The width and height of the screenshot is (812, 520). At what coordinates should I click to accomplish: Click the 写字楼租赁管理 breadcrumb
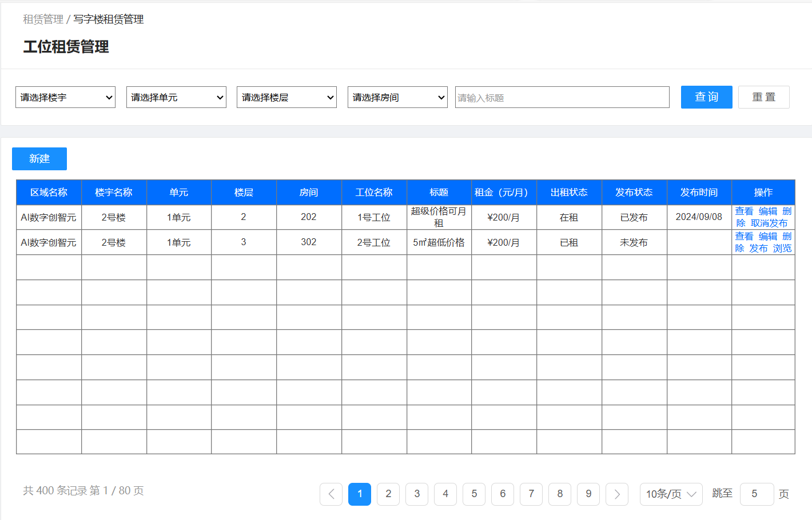[x=109, y=19]
